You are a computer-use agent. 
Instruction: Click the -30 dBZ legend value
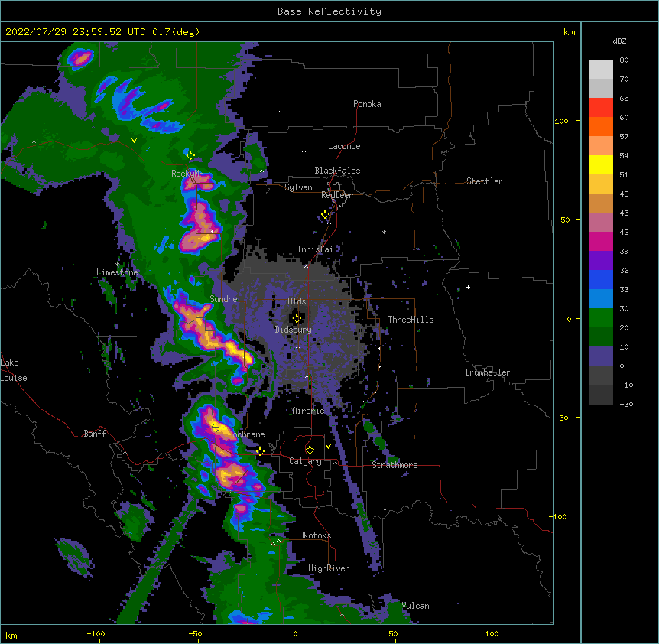[x=626, y=404]
